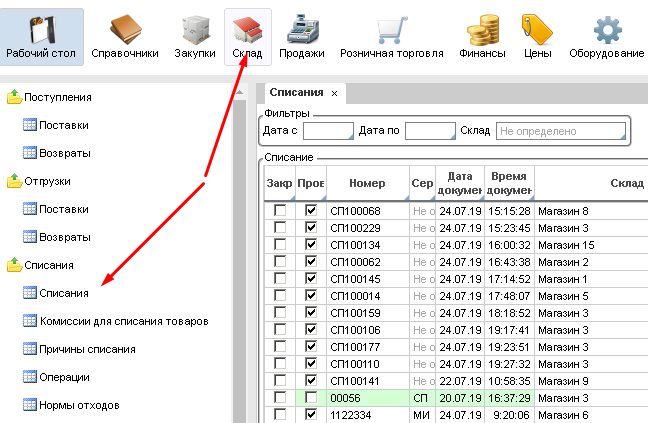Close the Списания tab
This screenshot has width=648, height=423.
point(334,93)
